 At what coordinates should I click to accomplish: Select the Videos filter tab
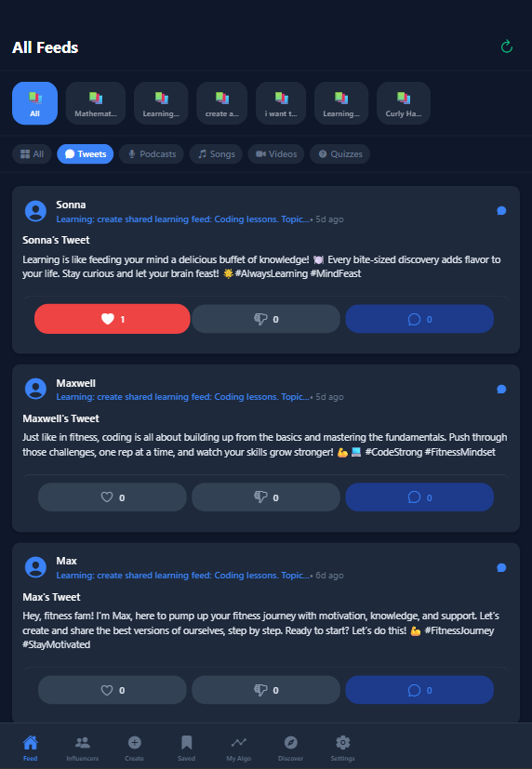pos(276,154)
